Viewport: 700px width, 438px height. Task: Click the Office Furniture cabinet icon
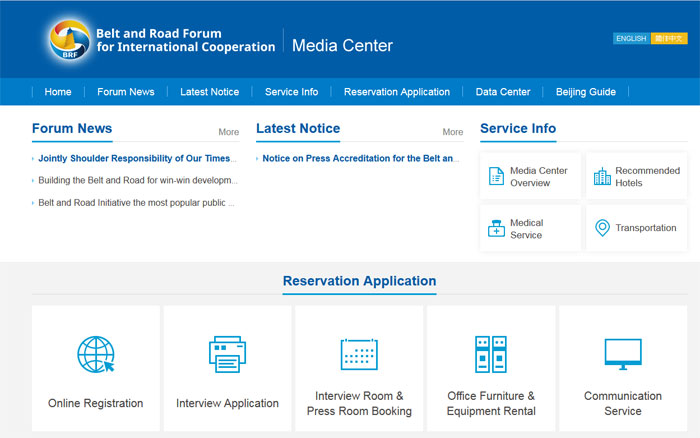tap(491, 354)
